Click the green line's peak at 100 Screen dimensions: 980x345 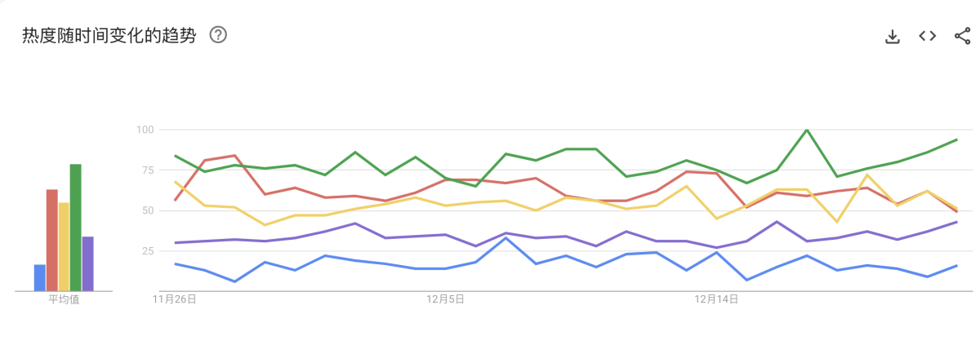(807, 130)
